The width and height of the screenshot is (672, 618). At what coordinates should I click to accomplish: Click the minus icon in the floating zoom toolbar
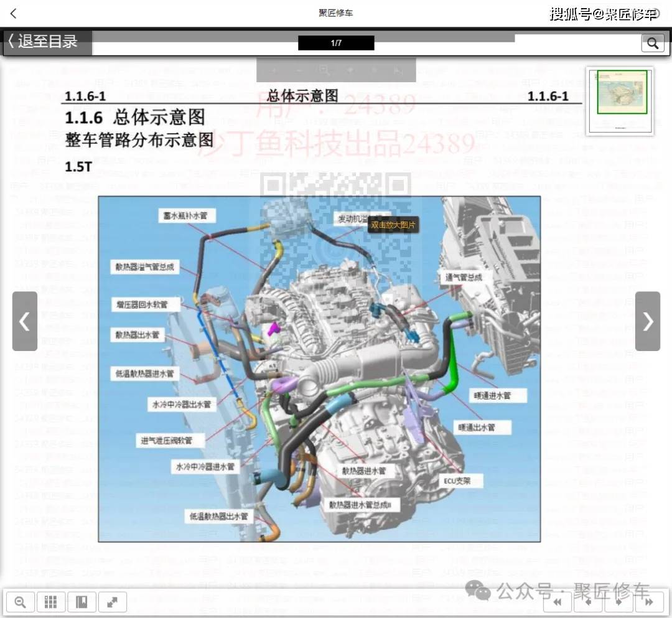pos(299,70)
